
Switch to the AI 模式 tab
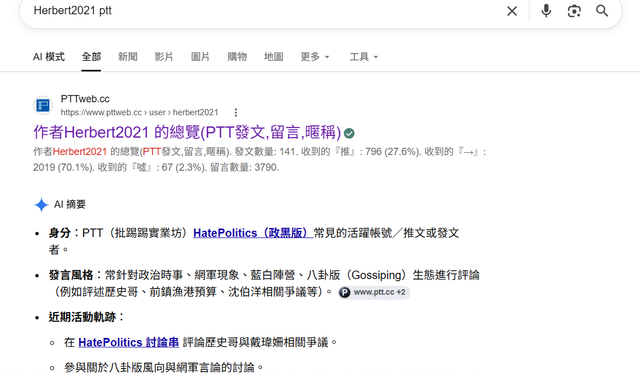pyautogui.click(x=49, y=57)
